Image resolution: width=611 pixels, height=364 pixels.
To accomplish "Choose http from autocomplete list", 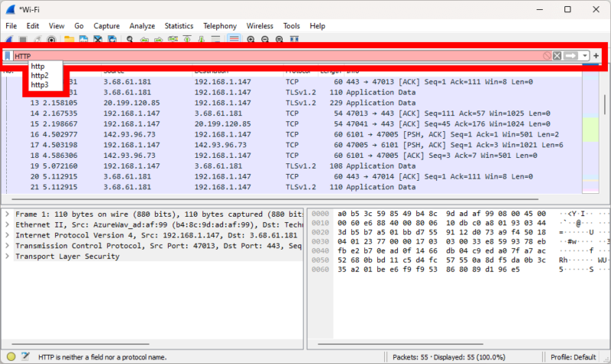I will [x=37, y=66].
